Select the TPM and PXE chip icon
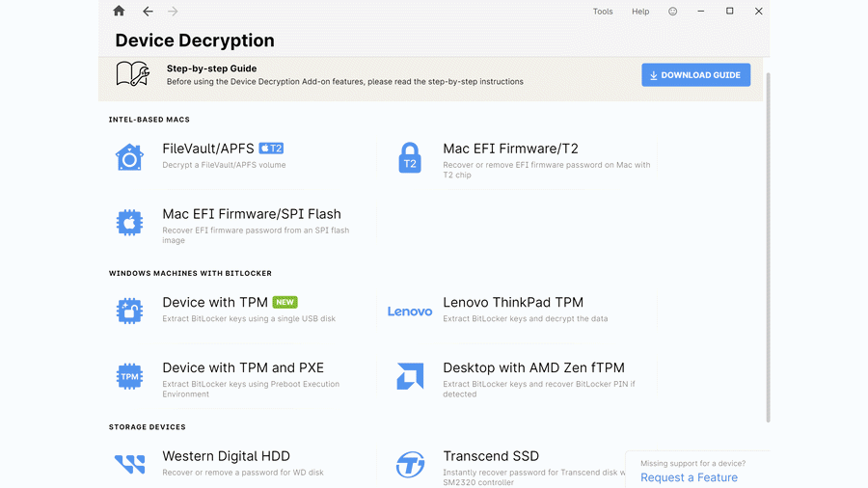The width and height of the screenshot is (868, 488). click(129, 376)
